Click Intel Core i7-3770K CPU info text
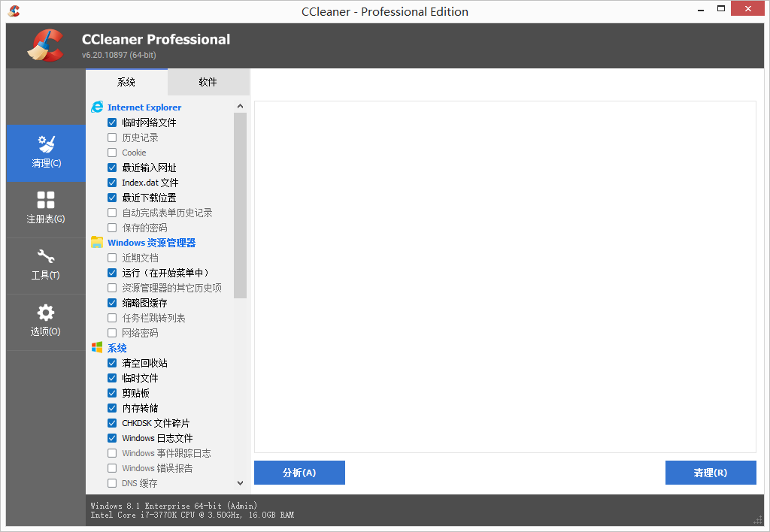 pyautogui.click(x=192, y=515)
